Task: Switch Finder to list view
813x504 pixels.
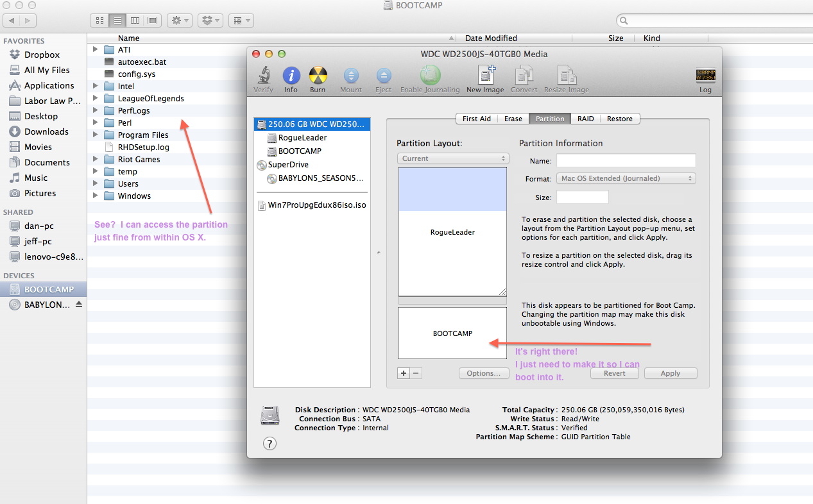Action: [117, 21]
